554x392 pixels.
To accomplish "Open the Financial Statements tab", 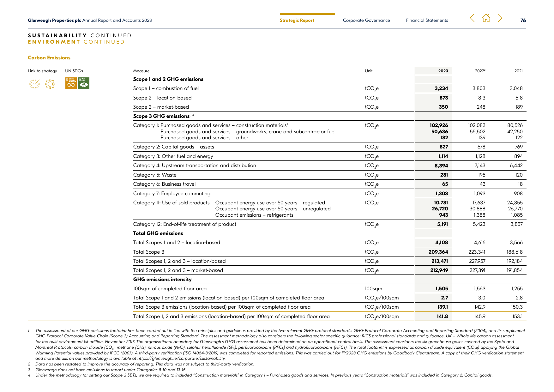I will [427, 20].
